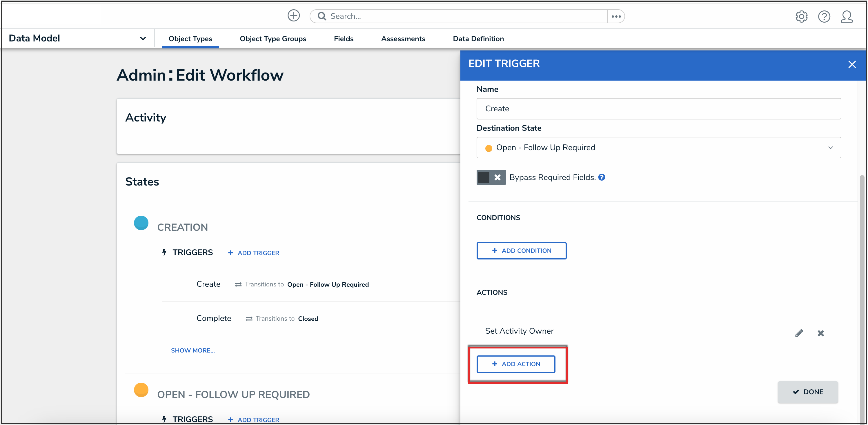Screen dimensions: 868x425
Task: Delete the Set Activity Owner action
Action: click(820, 333)
